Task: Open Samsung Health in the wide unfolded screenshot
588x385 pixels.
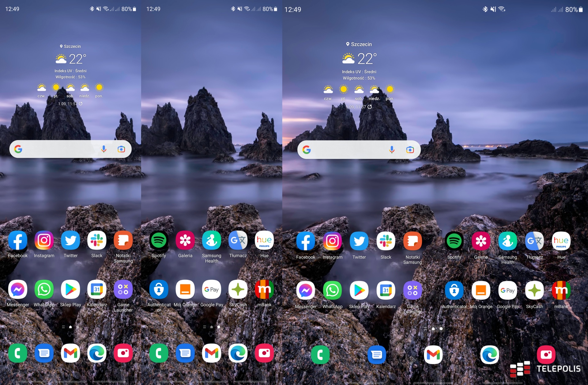Action: pyautogui.click(x=507, y=241)
